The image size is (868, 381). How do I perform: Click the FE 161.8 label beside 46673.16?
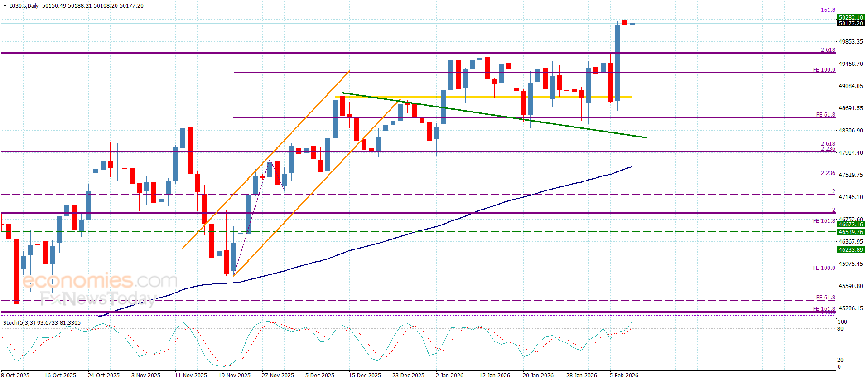[x=824, y=221]
